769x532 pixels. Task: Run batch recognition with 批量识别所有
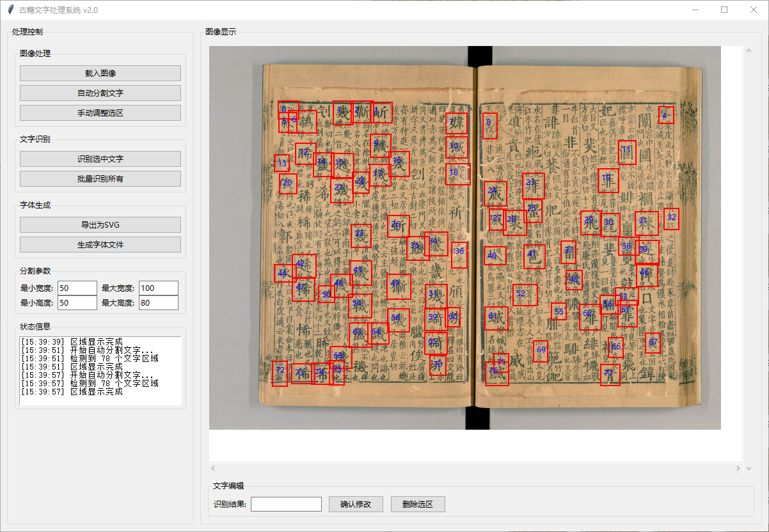(x=100, y=178)
